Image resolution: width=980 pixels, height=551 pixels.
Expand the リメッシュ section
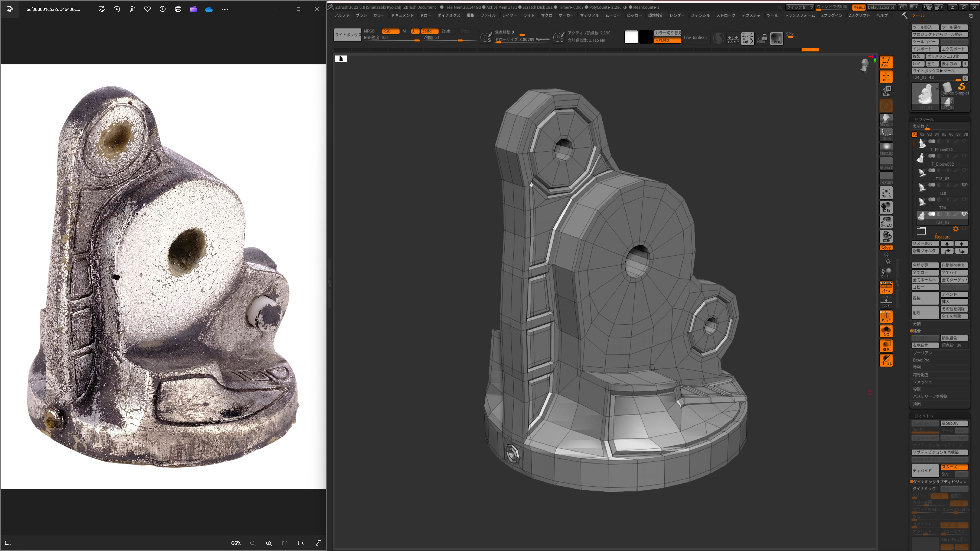click(923, 382)
